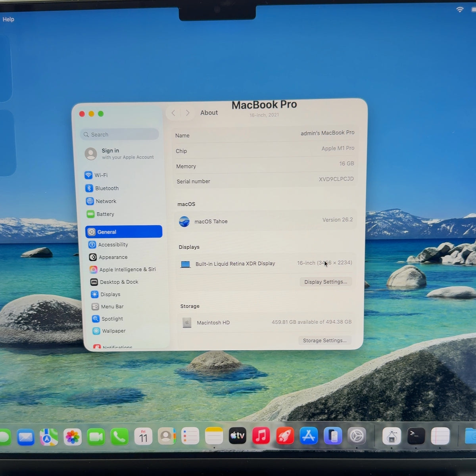Launch Apple TV from the Dock

pos(237,436)
